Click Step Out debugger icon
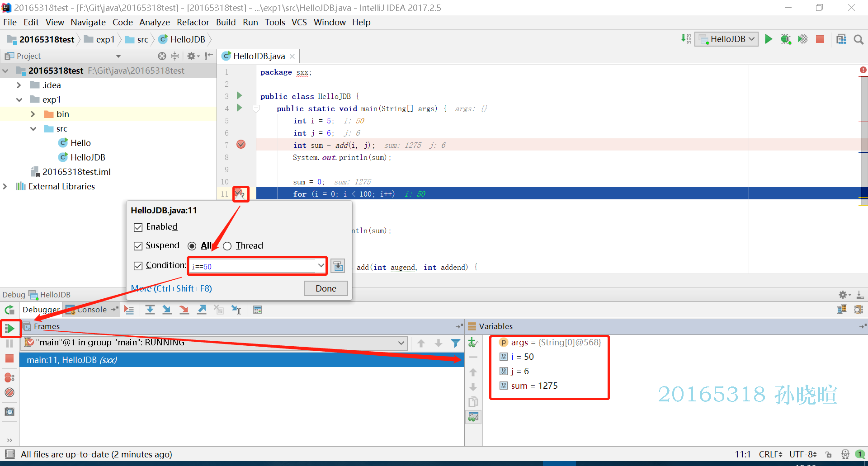This screenshot has width=868, height=466. [x=202, y=310]
